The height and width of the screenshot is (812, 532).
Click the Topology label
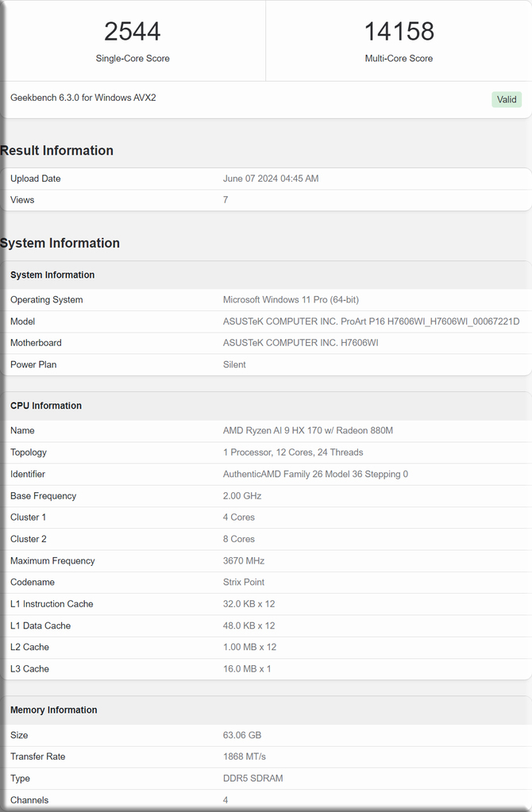tap(29, 452)
